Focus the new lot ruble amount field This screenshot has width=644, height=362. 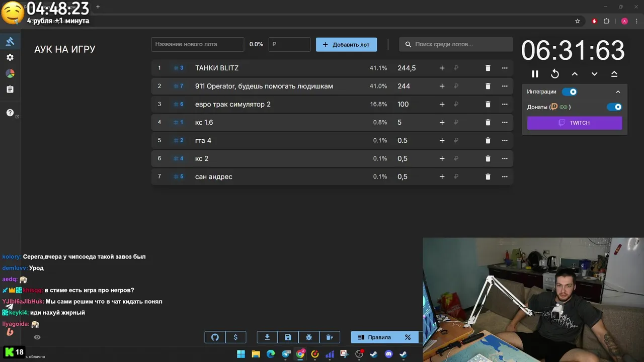point(289,44)
